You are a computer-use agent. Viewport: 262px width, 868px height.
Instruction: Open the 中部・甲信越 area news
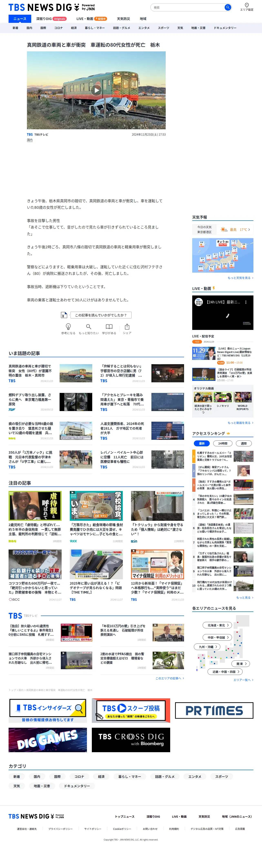pos(218,637)
